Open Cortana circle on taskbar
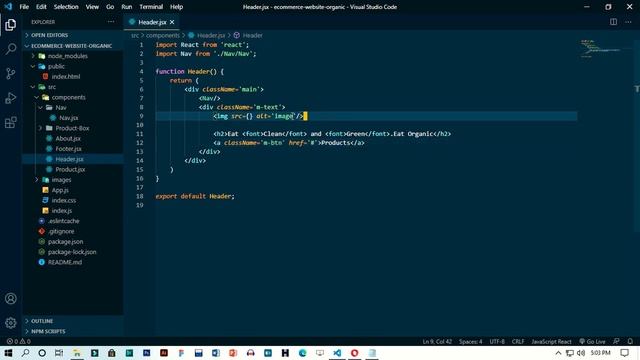 coord(42,353)
